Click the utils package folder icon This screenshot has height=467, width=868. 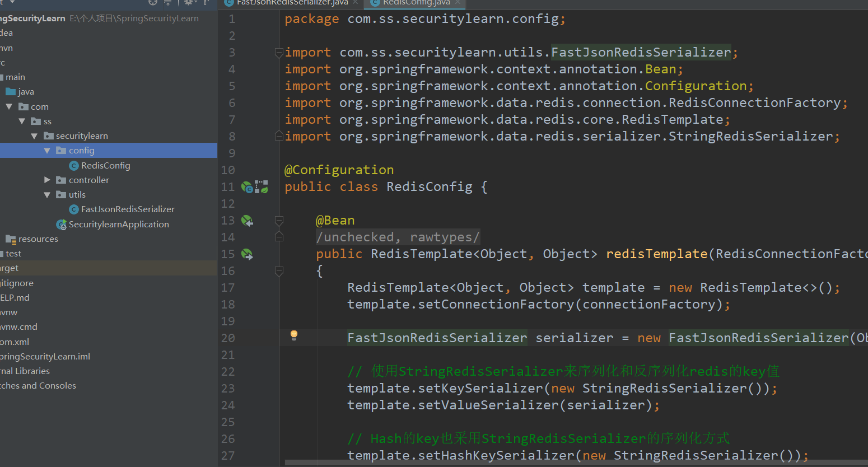pyautogui.click(x=62, y=194)
